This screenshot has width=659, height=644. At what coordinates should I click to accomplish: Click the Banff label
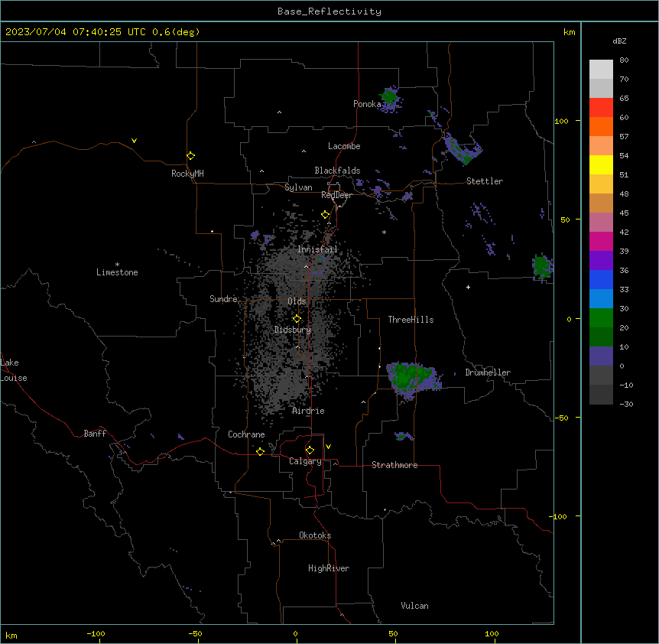95,434
